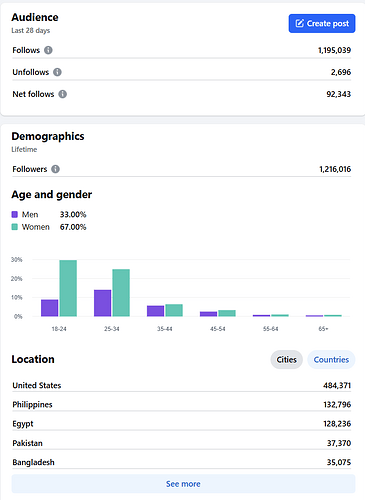Click the Create post button
The image size is (365, 500).
point(322,23)
